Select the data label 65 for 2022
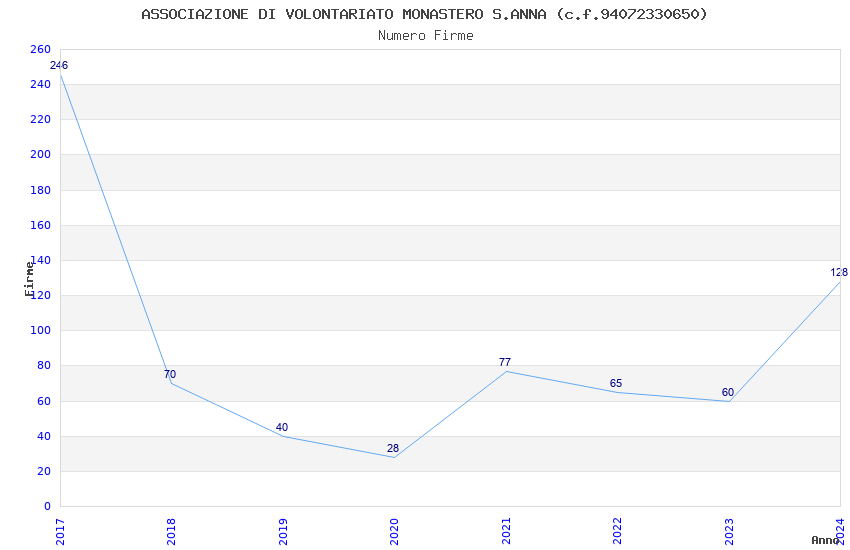This screenshot has width=850, height=550. pyautogui.click(x=616, y=384)
